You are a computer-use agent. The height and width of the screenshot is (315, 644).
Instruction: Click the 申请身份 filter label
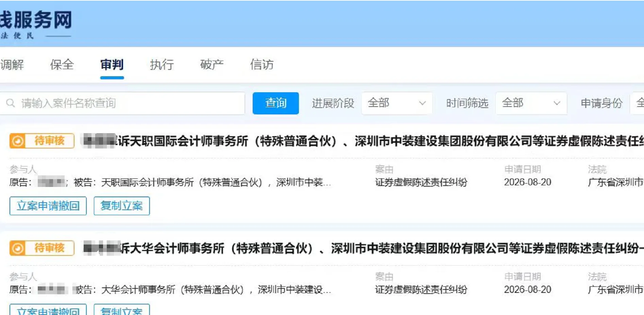click(601, 103)
